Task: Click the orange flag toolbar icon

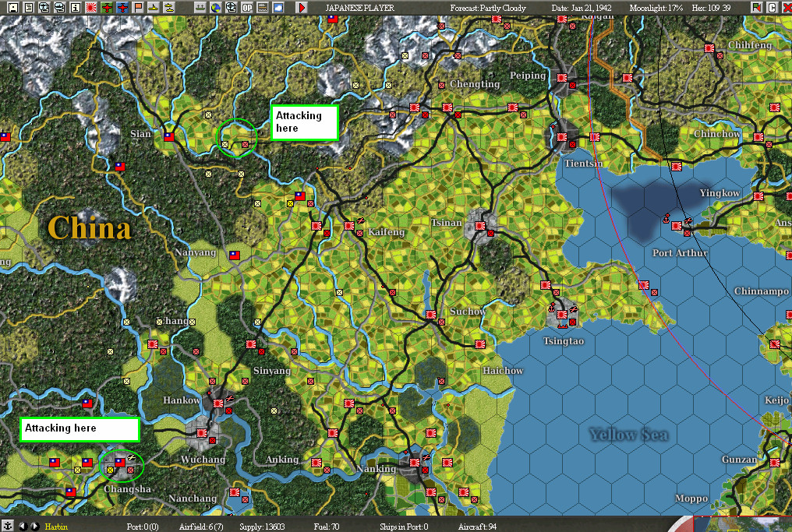Action: click(x=137, y=7)
